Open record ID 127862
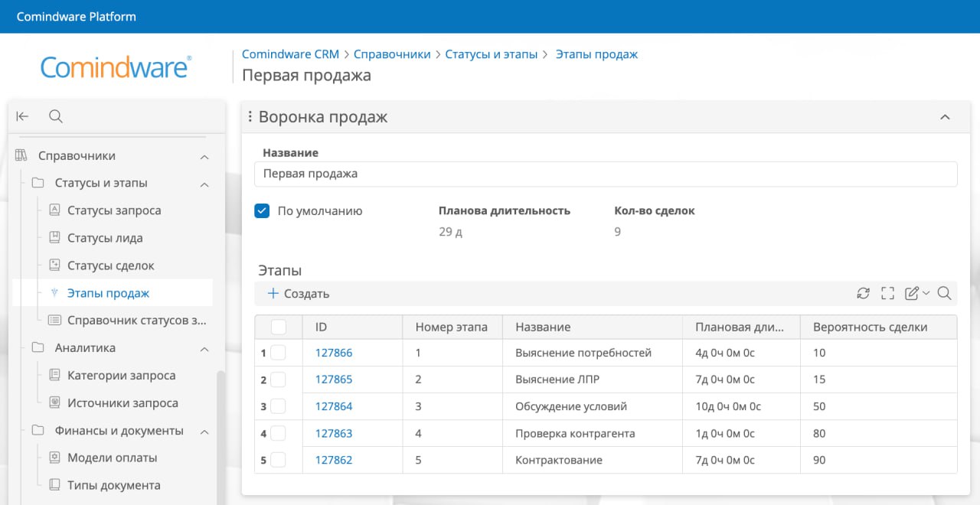The image size is (980, 505). point(334,460)
